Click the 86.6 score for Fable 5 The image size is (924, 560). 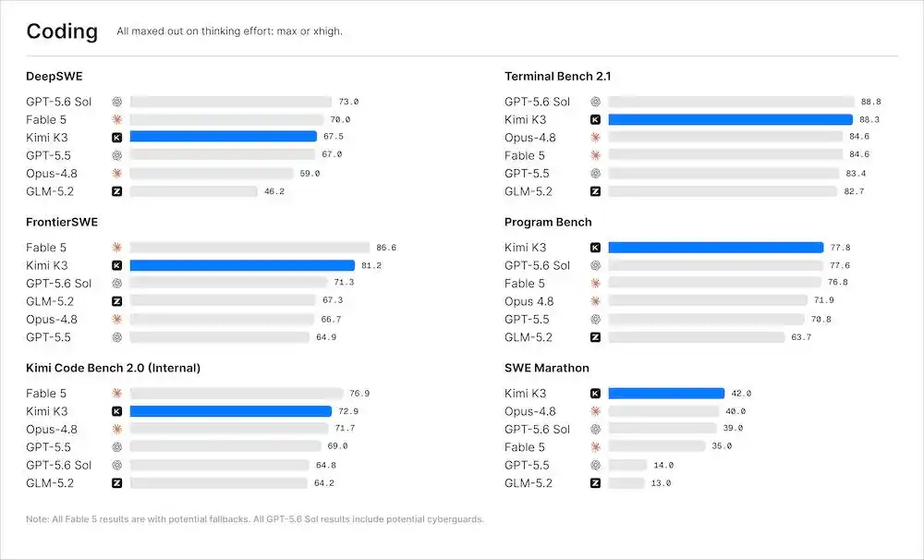[386, 248]
